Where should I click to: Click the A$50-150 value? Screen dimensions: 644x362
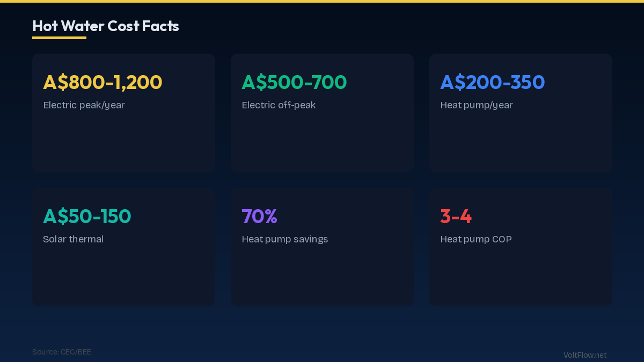click(87, 216)
